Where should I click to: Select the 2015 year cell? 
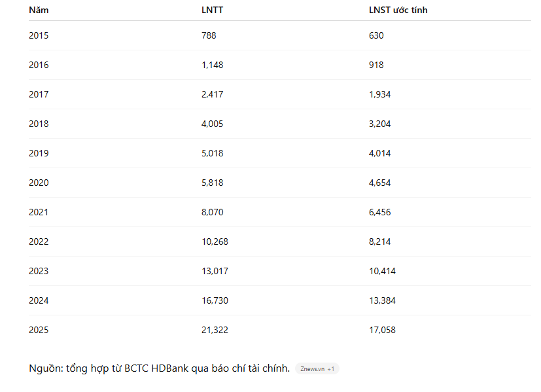39,35
